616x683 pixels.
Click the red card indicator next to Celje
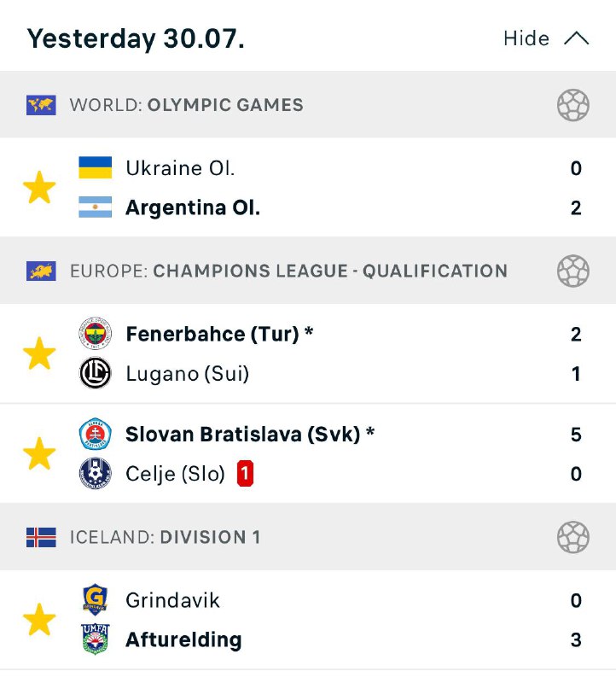(245, 474)
